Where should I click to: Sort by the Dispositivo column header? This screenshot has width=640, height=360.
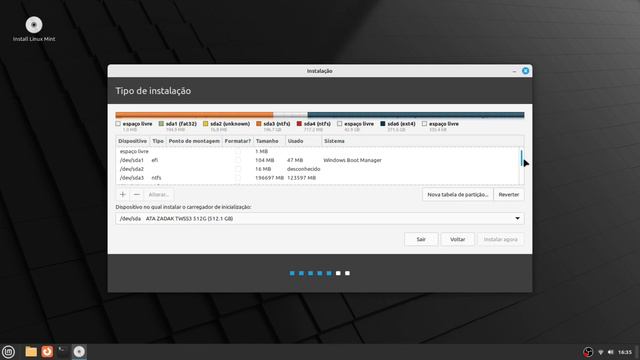pyautogui.click(x=133, y=141)
